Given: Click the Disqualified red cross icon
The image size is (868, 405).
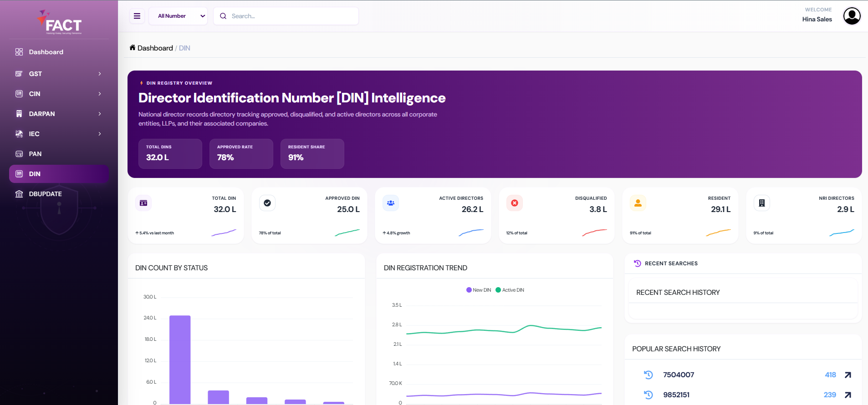Looking at the screenshot, I should 515,203.
